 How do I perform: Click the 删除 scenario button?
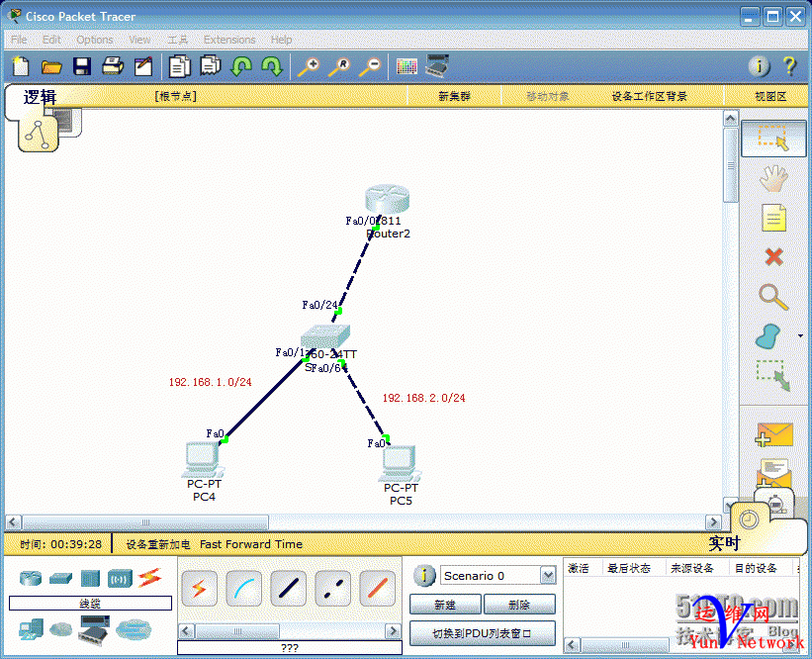[519, 605]
